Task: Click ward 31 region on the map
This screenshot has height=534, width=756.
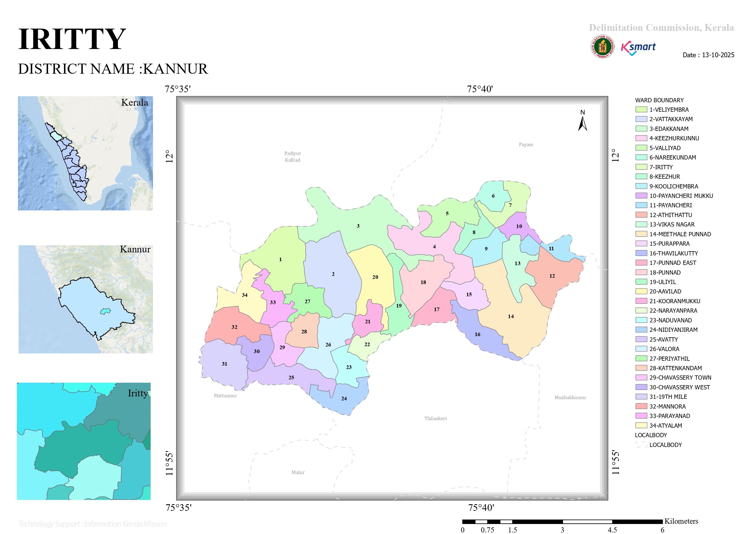Action: (x=224, y=364)
